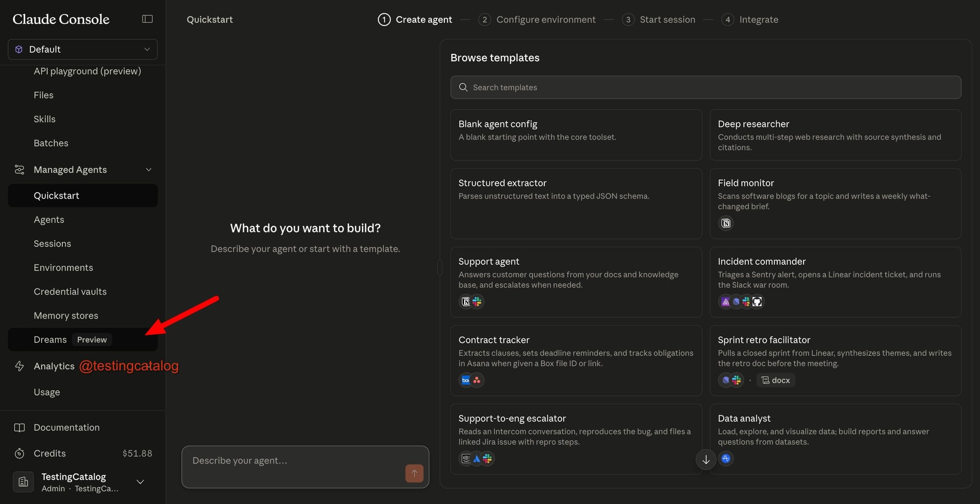The height and width of the screenshot is (504, 980).
Task: Select the Structured extractor template
Action: coord(576,204)
